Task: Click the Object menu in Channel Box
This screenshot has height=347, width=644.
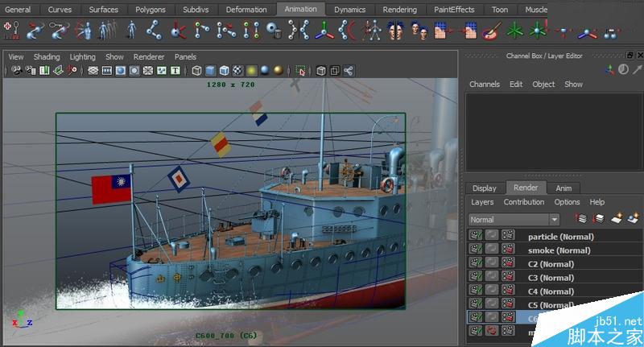Action: pyautogui.click(x=543, y=85)
